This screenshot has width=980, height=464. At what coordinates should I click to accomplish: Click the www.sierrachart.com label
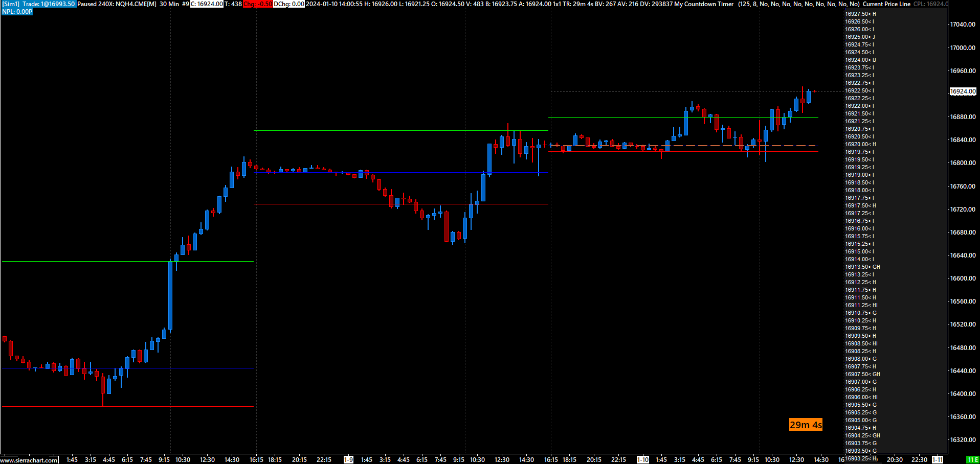coord(29,460)
